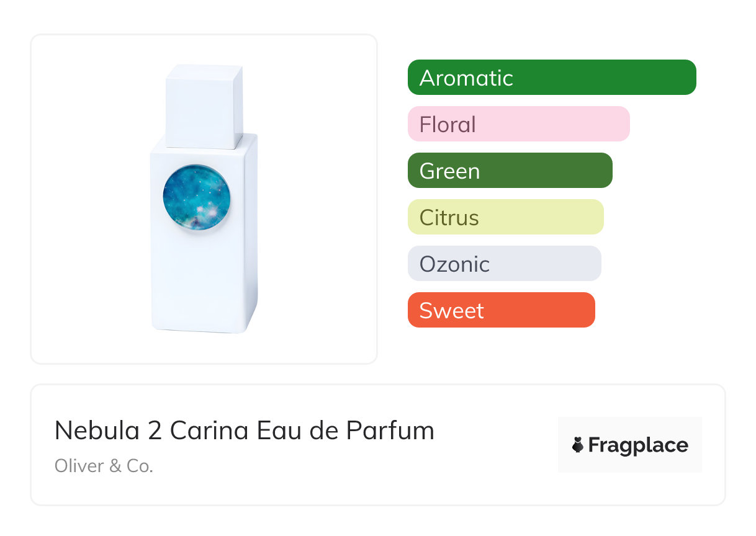Click the dark green Green accord bar
Screen dimensions: 756x536
click(510, 171)
